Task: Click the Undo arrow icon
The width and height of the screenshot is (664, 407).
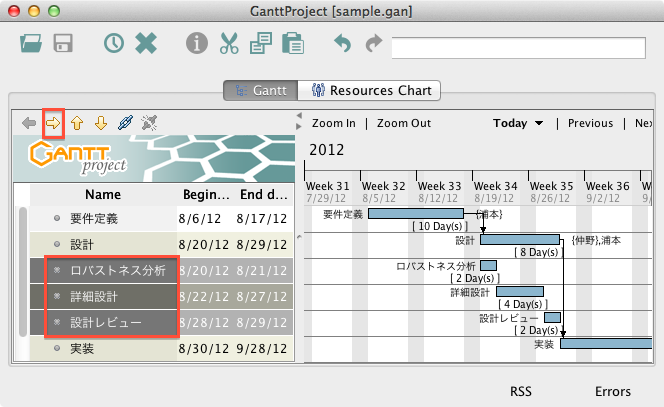Action: coord(343,44)
